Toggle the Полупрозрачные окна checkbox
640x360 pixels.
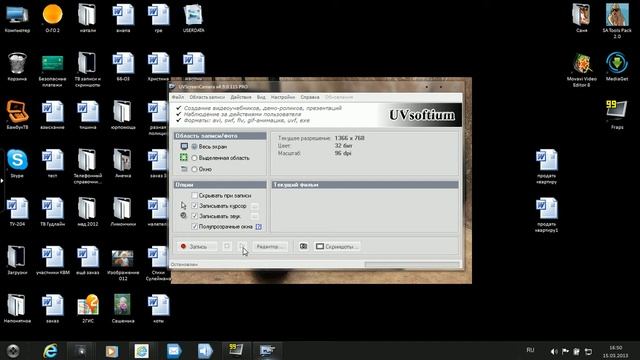[195, 226]
